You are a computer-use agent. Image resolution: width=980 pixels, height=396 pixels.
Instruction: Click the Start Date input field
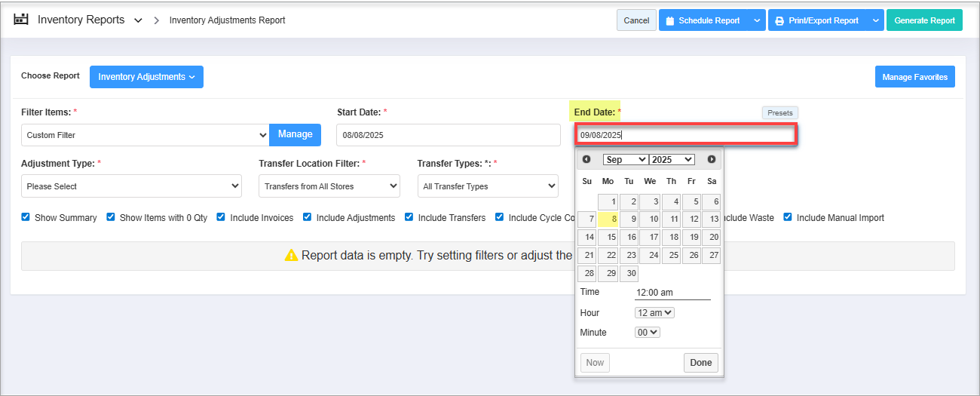(x=448, y=135)
